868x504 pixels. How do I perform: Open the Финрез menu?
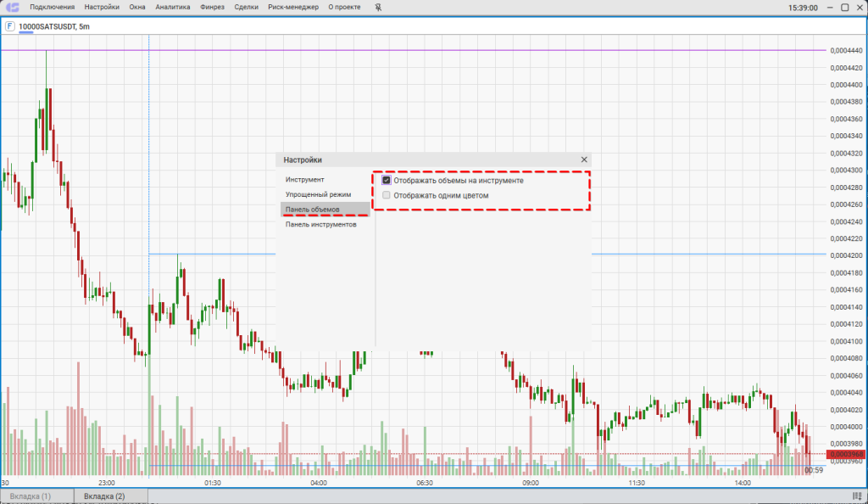212,7
